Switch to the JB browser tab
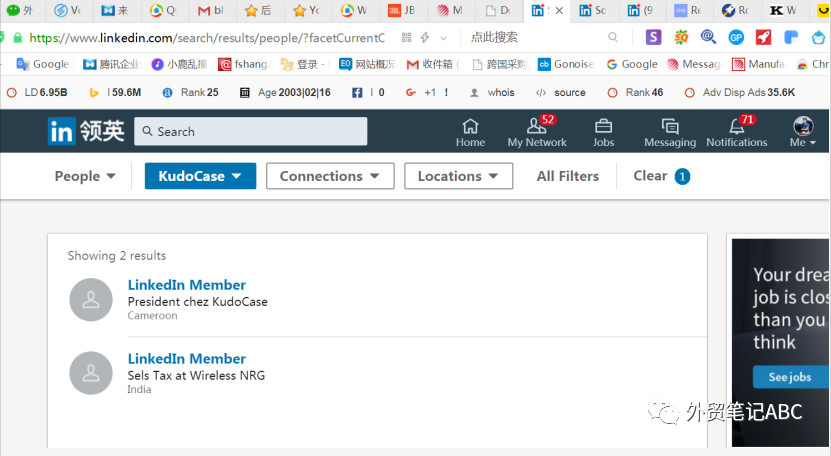This screenshot has width=831, height=456. coord(402,10)
